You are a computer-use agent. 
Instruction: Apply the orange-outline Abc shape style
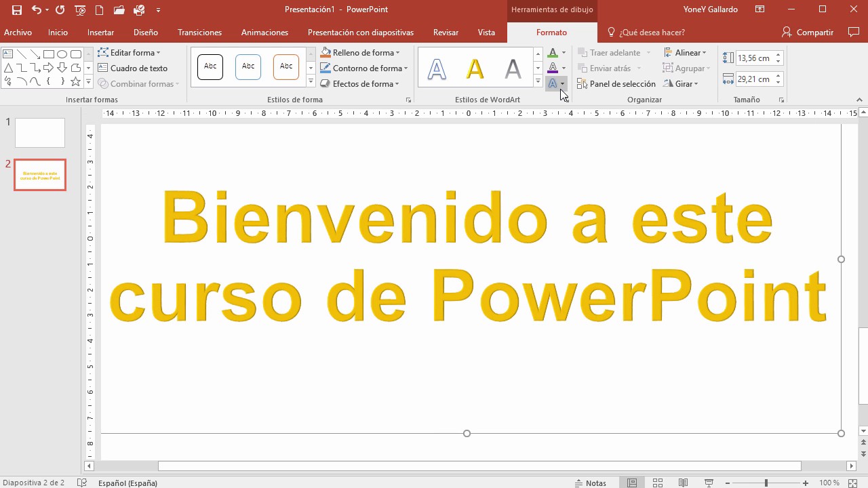[286, 66]
